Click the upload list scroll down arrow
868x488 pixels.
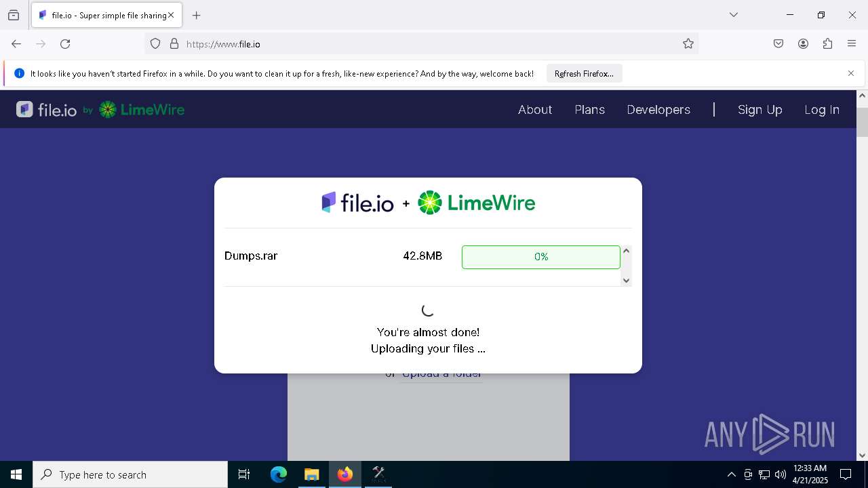627,280
